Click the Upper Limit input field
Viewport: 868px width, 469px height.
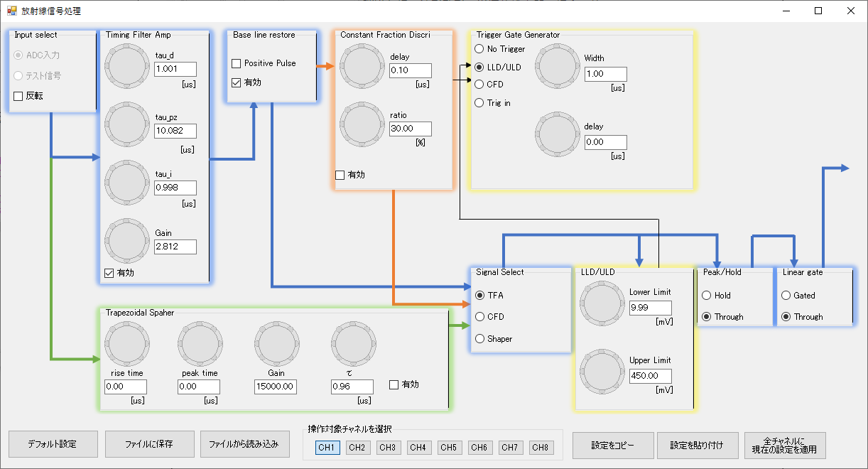coord(650,376)
